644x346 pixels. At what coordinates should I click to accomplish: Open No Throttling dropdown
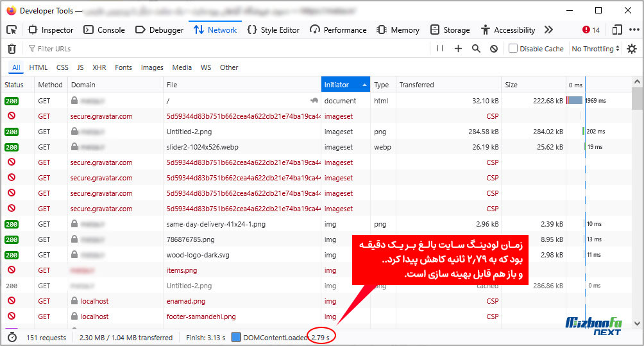pos(595,49)
